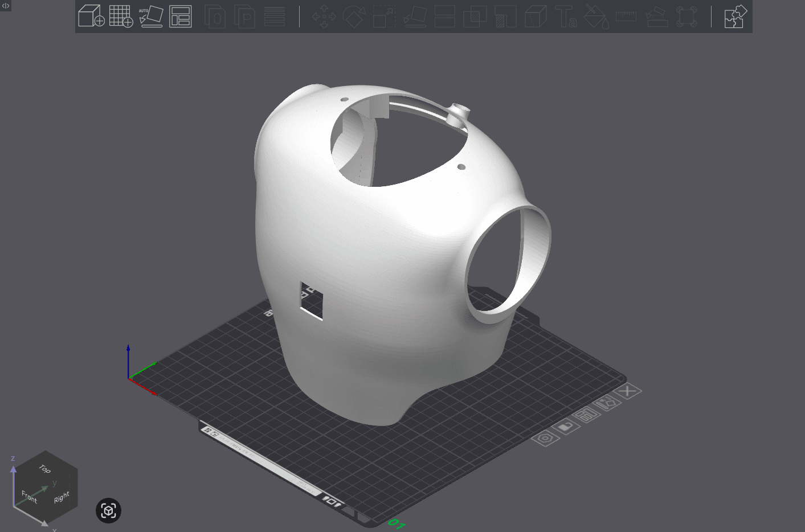The height and width of the screenshot is (532, 805).
Task: Add a new build plate
Action: coord(121,17)
